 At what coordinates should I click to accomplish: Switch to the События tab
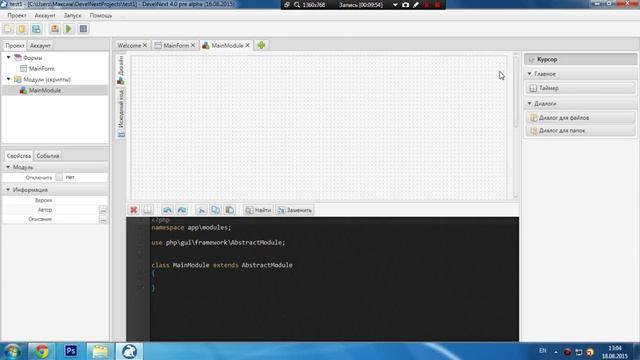pyautogui.click(x=48, y=156)
